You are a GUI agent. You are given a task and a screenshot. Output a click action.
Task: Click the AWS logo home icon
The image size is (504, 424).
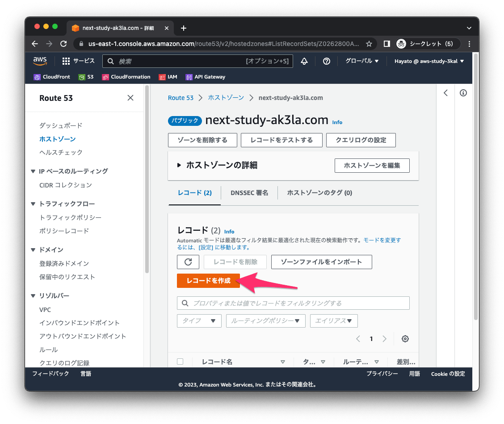tap(40, 61)
